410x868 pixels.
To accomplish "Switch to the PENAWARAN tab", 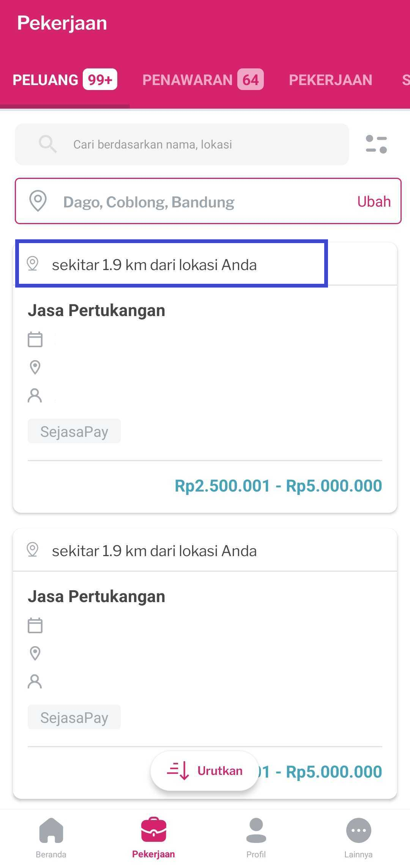I will 202,80.
